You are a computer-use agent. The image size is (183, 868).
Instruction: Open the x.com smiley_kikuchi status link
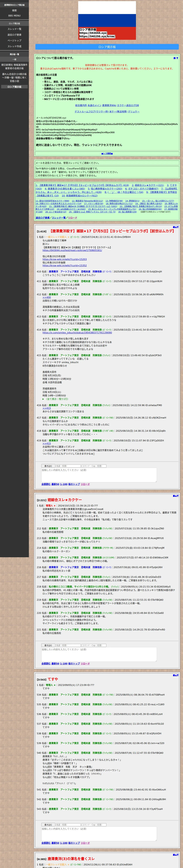pyautogui.click(x=77, y=333)
